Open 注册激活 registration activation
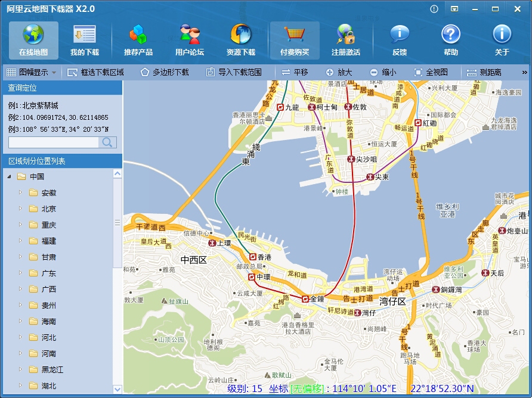Image resolution: width=532 pixels, height=398 pixels. [346, 41]
